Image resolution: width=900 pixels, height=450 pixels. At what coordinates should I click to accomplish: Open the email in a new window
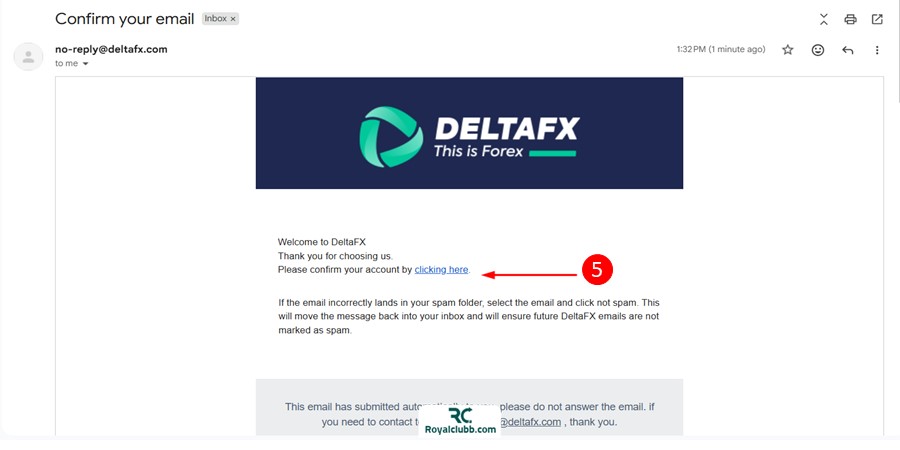876,19
